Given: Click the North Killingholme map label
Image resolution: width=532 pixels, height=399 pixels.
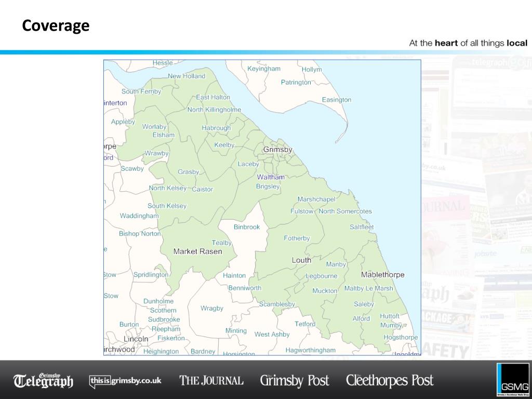Looking at the screenshot, I should (215, 110).
